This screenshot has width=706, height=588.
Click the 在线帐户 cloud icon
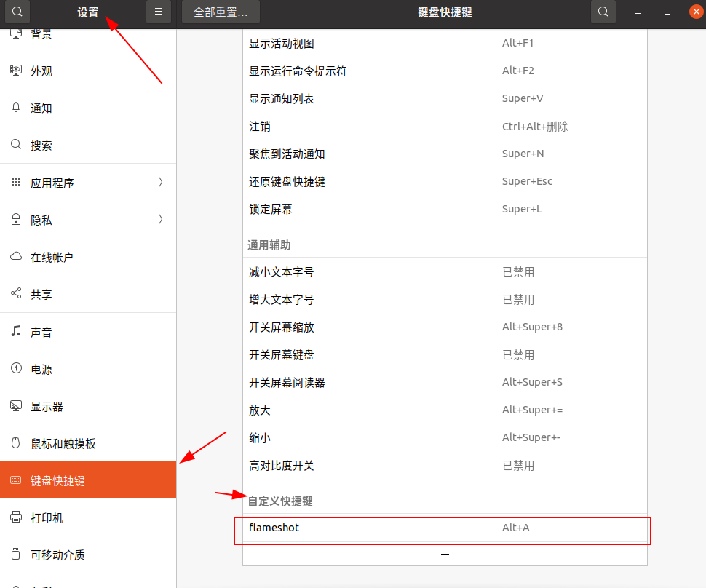tap(16, 257)
